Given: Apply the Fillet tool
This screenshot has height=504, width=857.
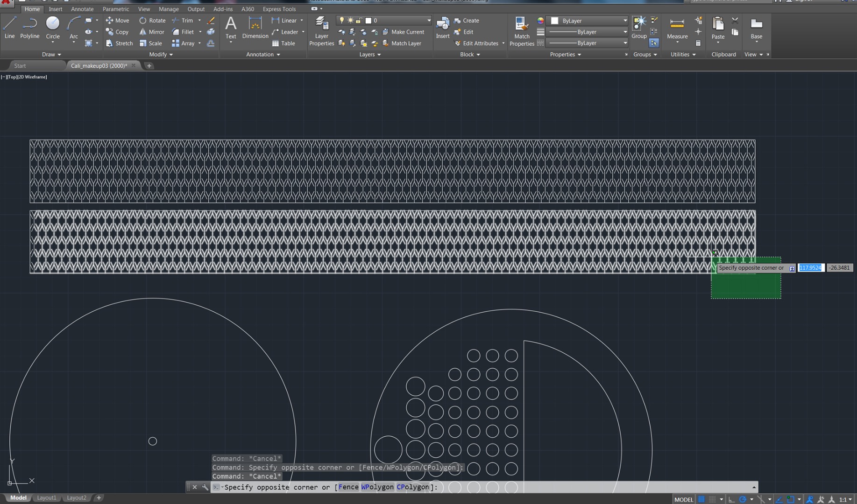Looking at the screenshot, I should (183, 32).
